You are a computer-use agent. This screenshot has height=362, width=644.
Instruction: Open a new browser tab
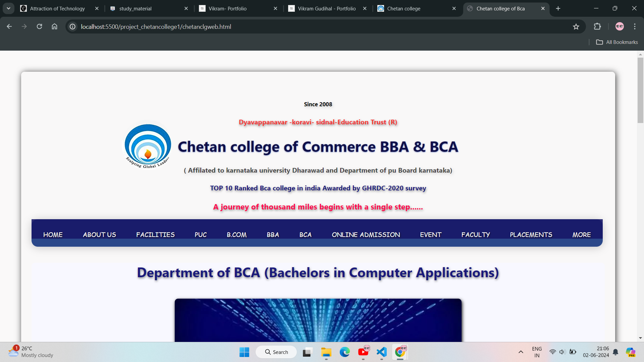coord(558,8)
